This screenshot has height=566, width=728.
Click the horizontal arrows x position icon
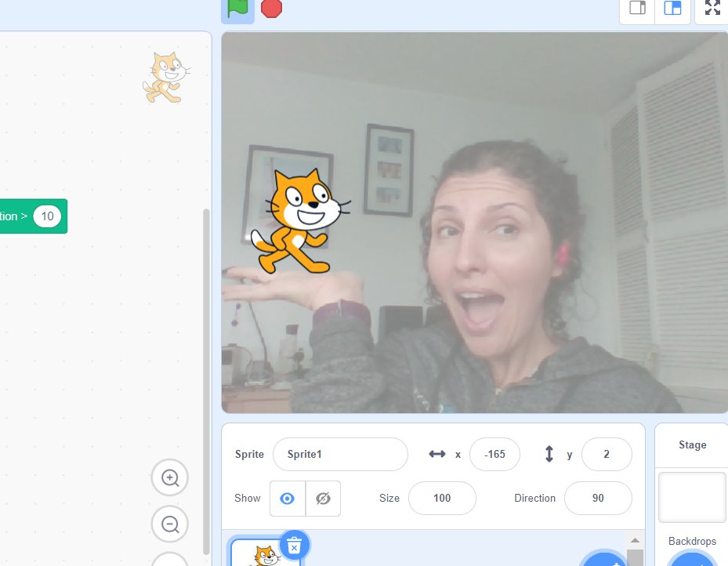pos(437,454)
